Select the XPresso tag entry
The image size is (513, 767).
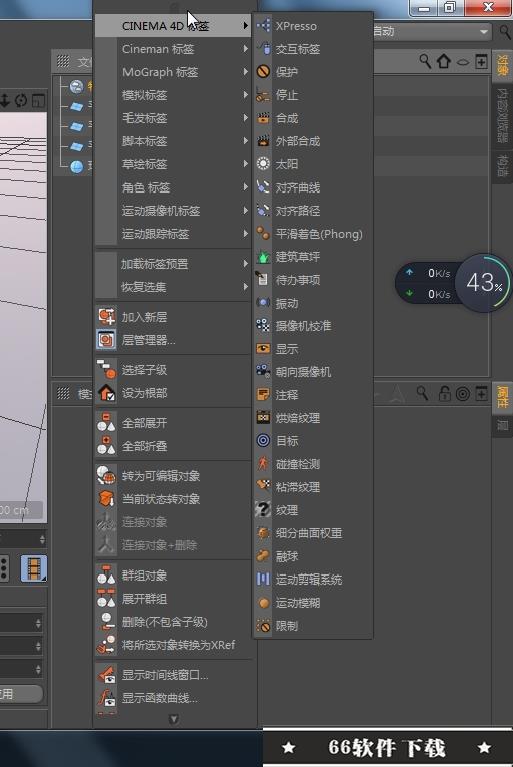click(x=312, y=26)
